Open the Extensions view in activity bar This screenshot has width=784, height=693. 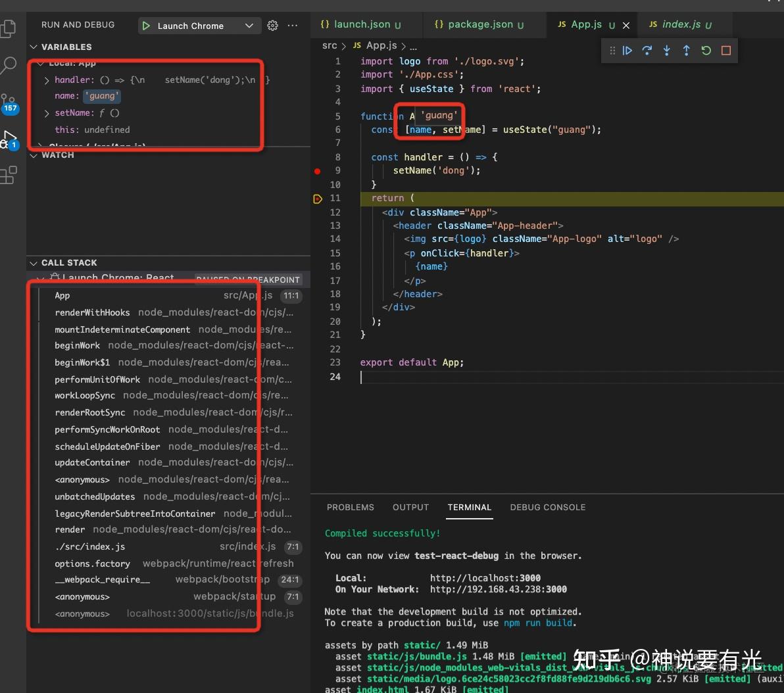[9, 175]
